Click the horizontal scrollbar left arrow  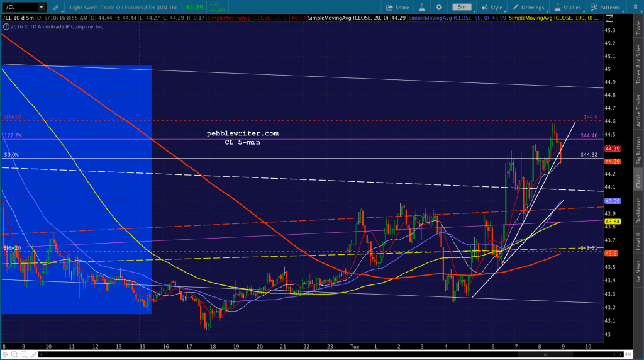[41, 354]
